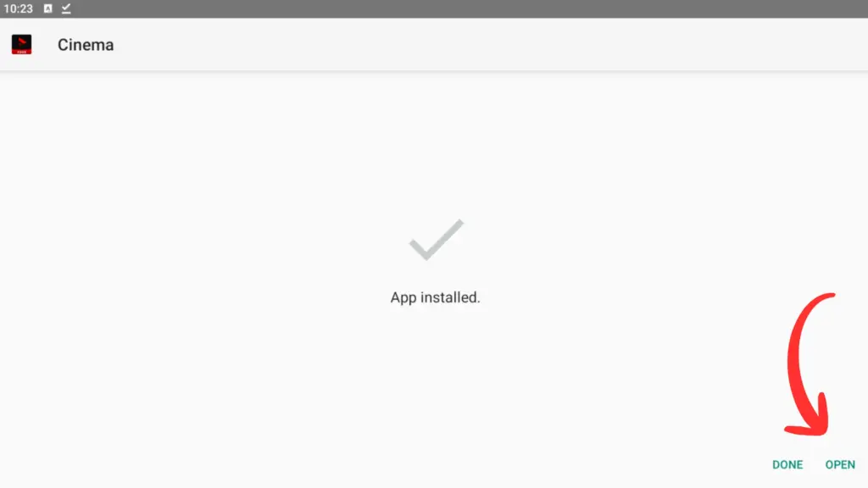868x488 pixels.
Task: Open the installed Cinema app
Action: pyautogui.click(x=840, y=465)
